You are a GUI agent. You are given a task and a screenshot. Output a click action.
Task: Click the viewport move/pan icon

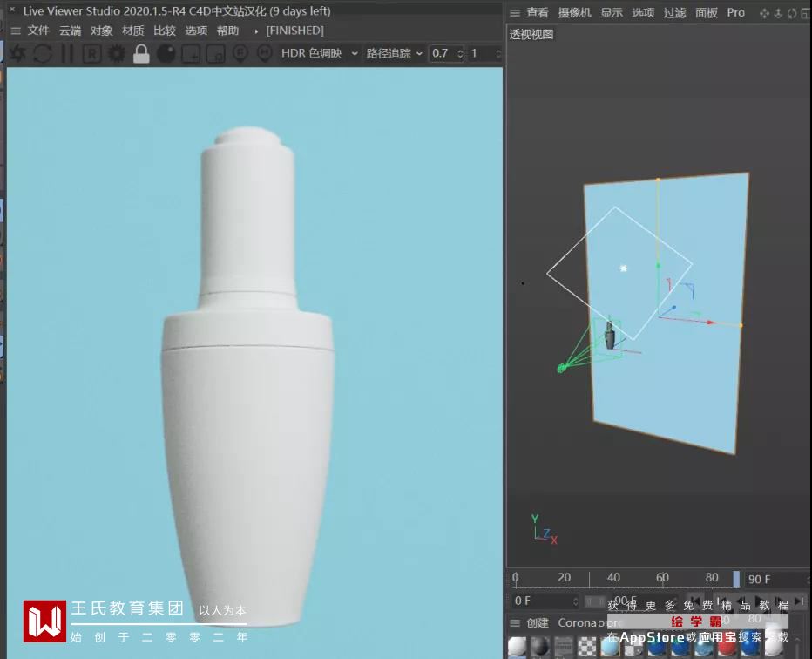tap(764, 13)
